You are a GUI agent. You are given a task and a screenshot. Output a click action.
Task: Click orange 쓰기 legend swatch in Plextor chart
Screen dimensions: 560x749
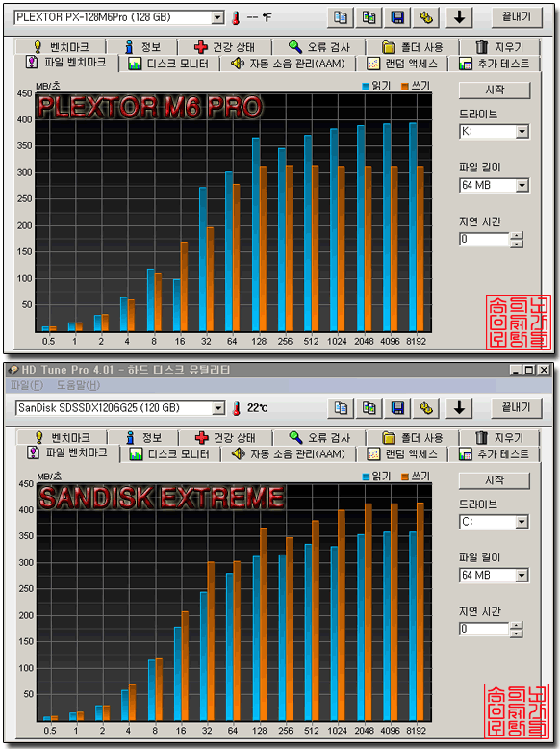(405, 87)
